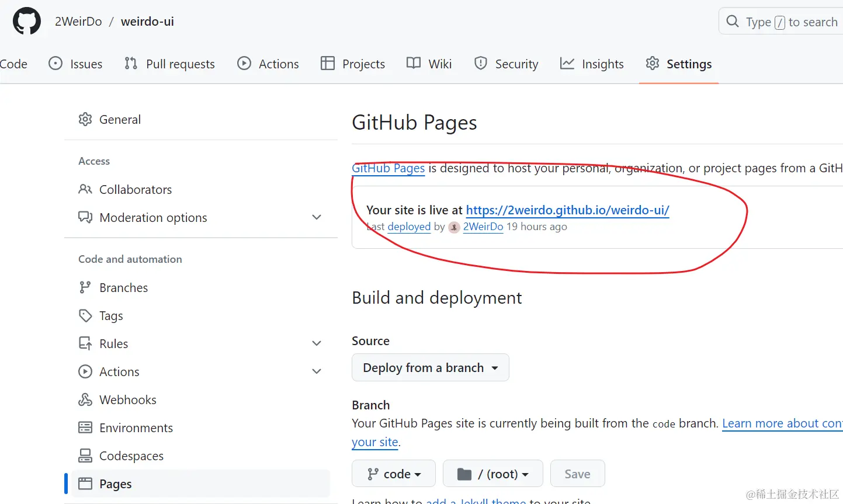Click the 19 hours ago timestamp
843x504 pixels.
[x=537, y=227]
